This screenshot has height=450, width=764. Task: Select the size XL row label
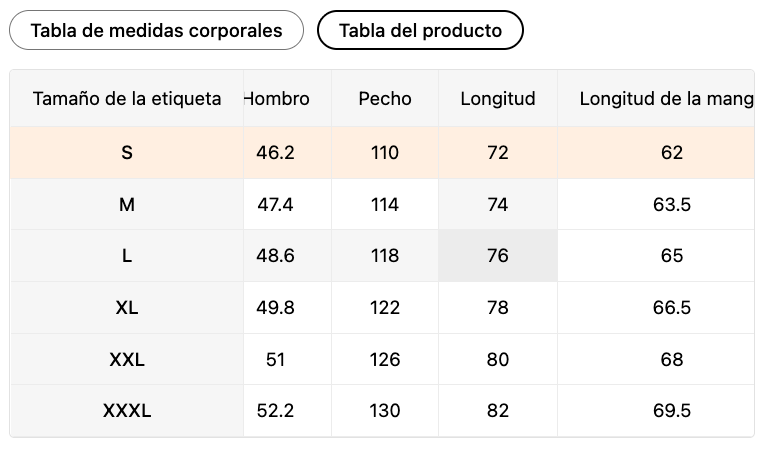tap(127, 308)
